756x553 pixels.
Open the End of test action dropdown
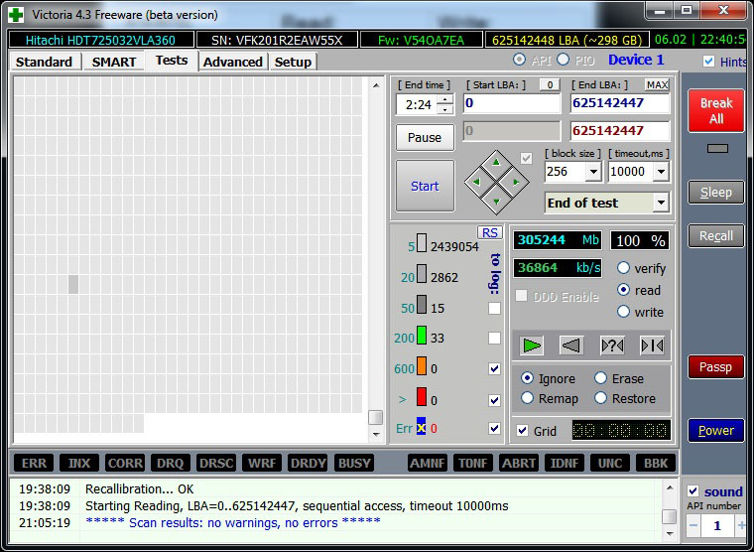(661, 203)
